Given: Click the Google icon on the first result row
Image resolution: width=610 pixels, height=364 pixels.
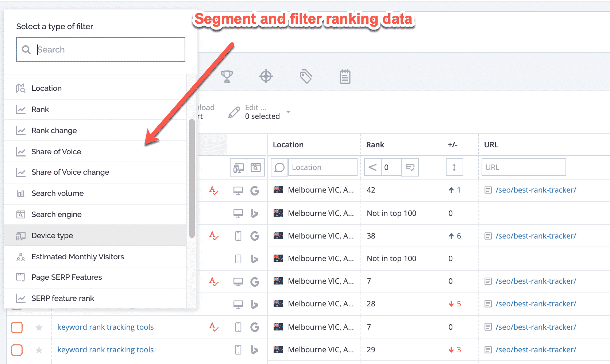Looking at the screenshot, I should pos(255,190).
